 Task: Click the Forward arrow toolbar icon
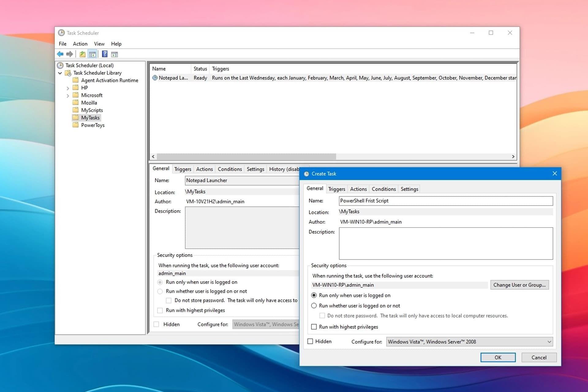(70, 54)
